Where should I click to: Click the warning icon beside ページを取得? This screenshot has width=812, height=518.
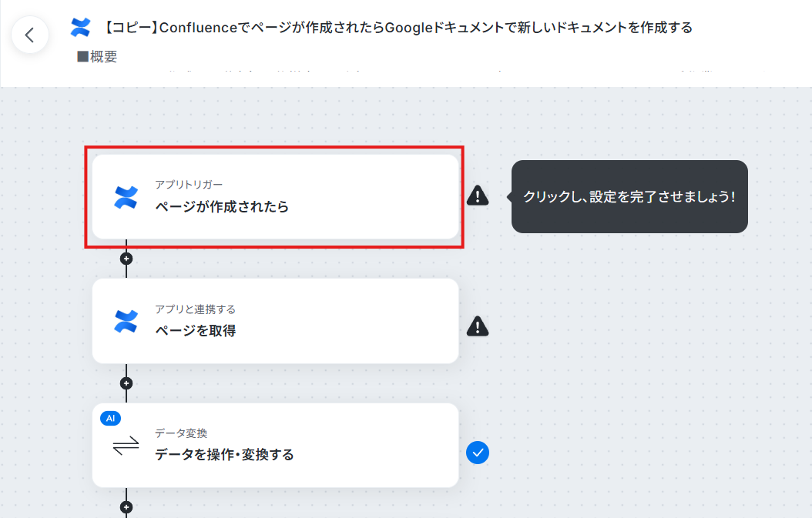478,326
